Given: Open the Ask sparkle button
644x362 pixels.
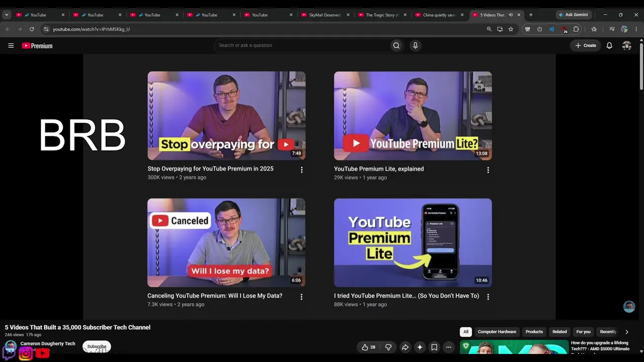Looking at the screenshot, I should 420,347.
